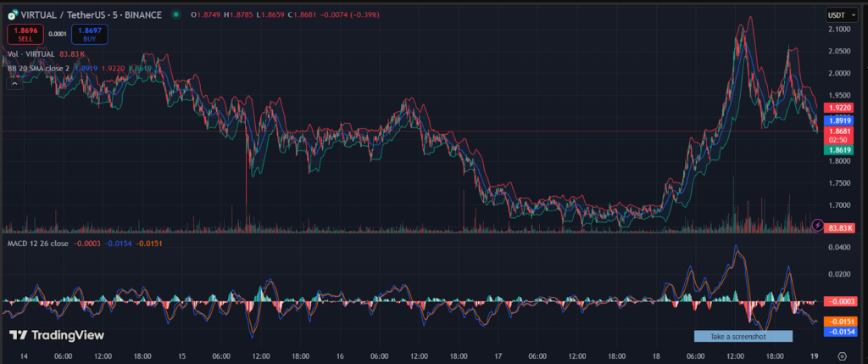Click the Take a screenshot button
This screenshot has width=868, height=364.
click(x=743, y=336)
